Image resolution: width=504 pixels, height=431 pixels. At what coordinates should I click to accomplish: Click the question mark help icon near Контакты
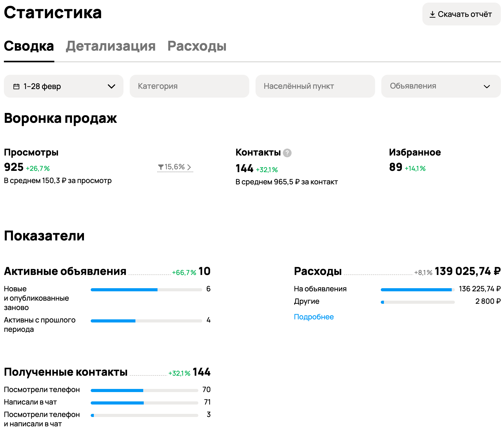(287, 153)
